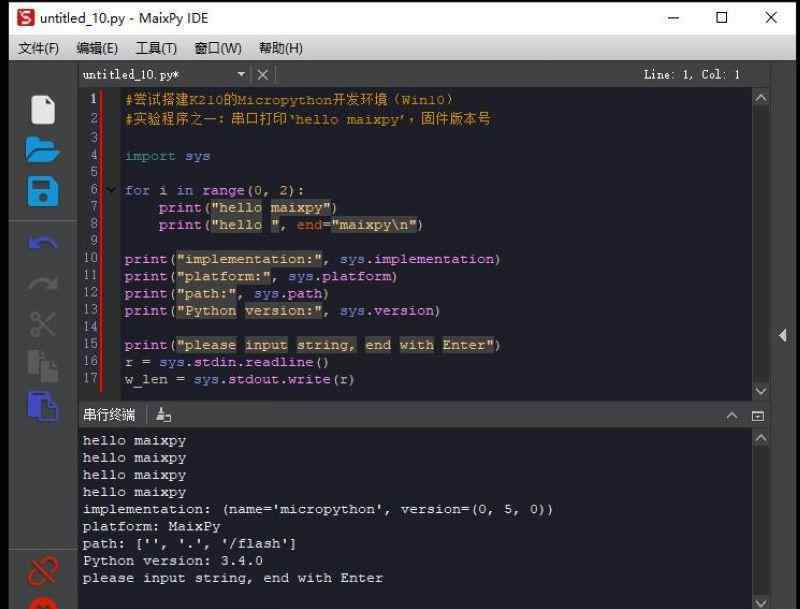Collapse the serial terminal panel with the up caret

point(732,416)
